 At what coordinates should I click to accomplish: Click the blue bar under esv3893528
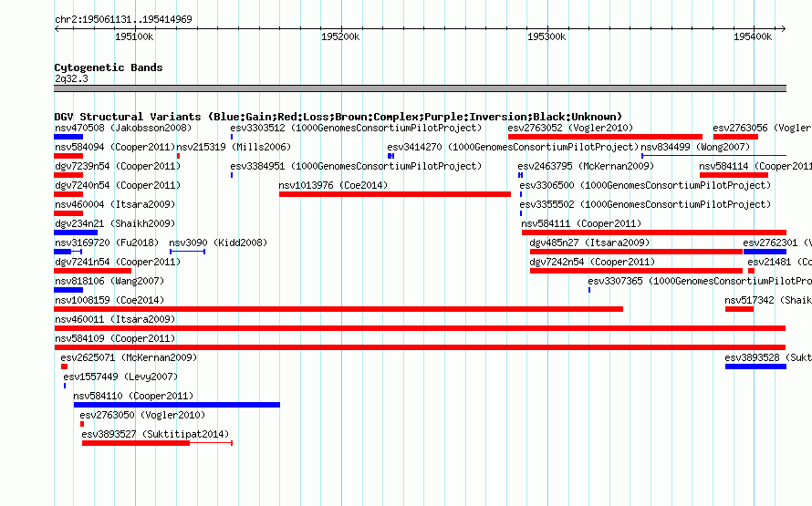coord(755,367)
